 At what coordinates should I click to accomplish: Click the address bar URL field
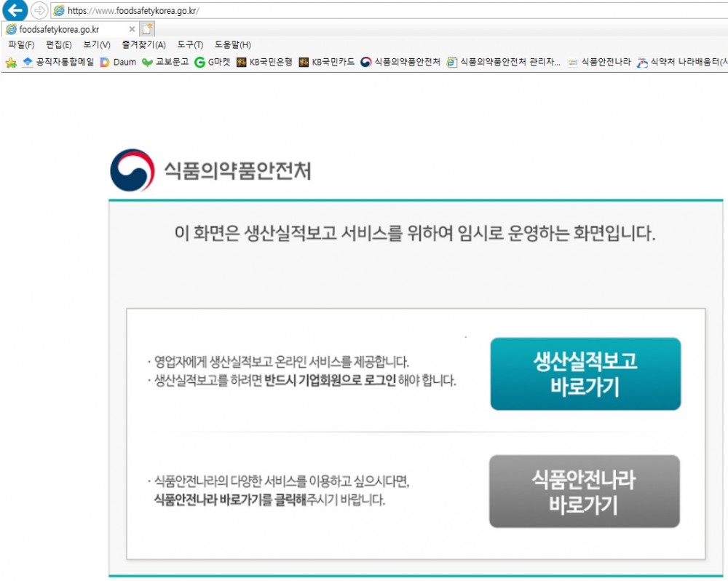tap(390, 10)
